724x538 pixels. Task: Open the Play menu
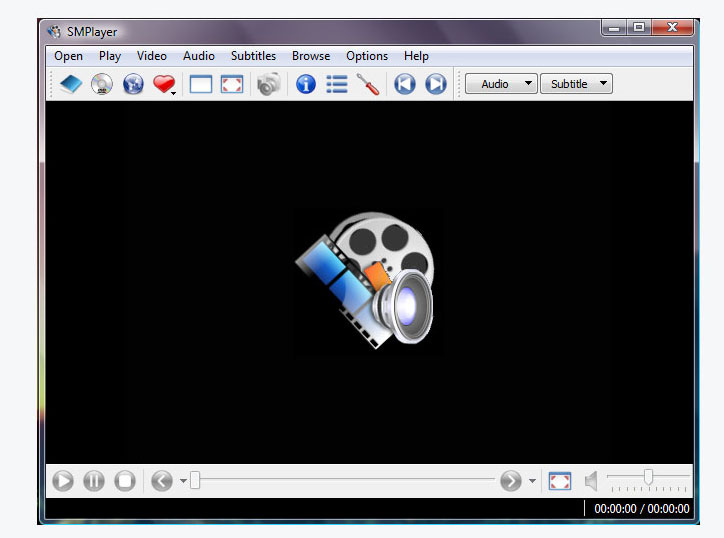coord(110,56)
